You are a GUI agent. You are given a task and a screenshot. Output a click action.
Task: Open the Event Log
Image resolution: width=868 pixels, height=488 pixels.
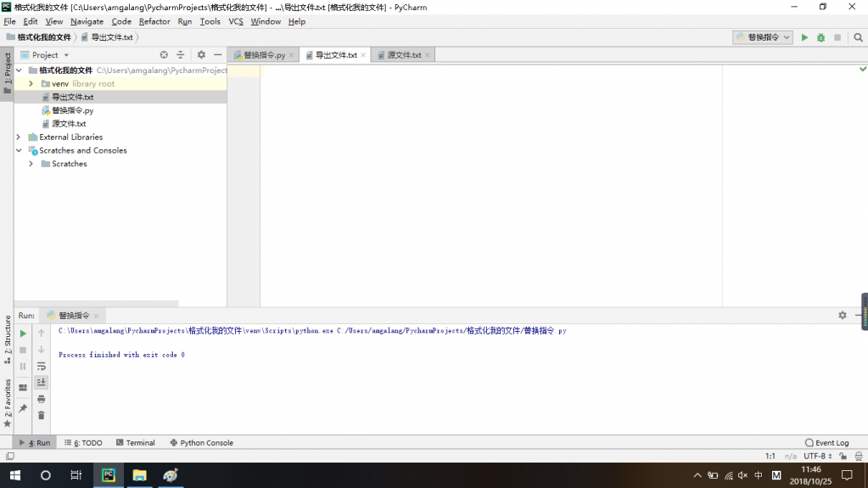(x=827, y=442)
